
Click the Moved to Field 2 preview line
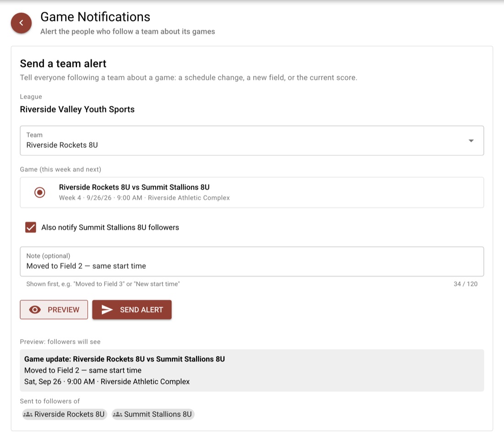83,370
